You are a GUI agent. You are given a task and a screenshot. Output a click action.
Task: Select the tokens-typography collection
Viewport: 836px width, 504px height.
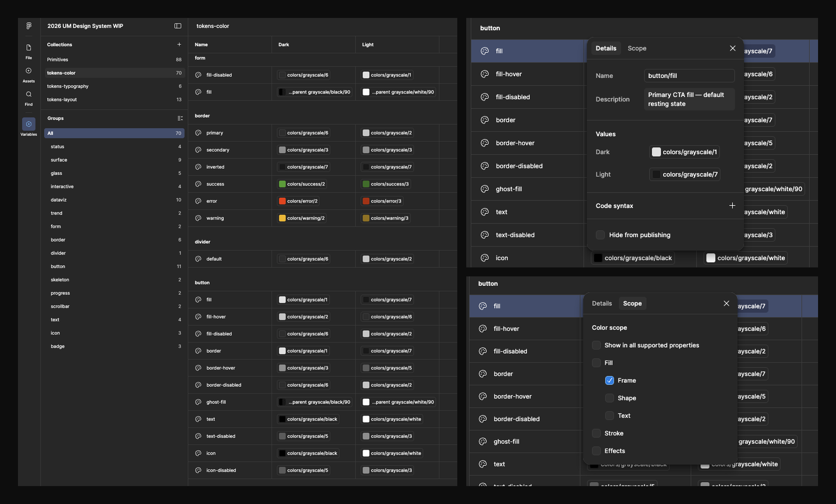pyautogui.click(x=114, y=86)
